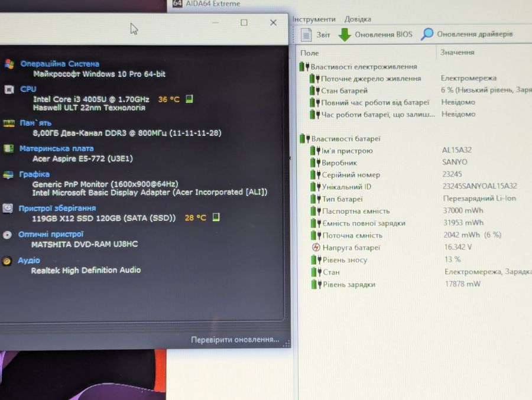Open the Пристрої зберігання section link

pyautogui.click(x=57, y=209)
